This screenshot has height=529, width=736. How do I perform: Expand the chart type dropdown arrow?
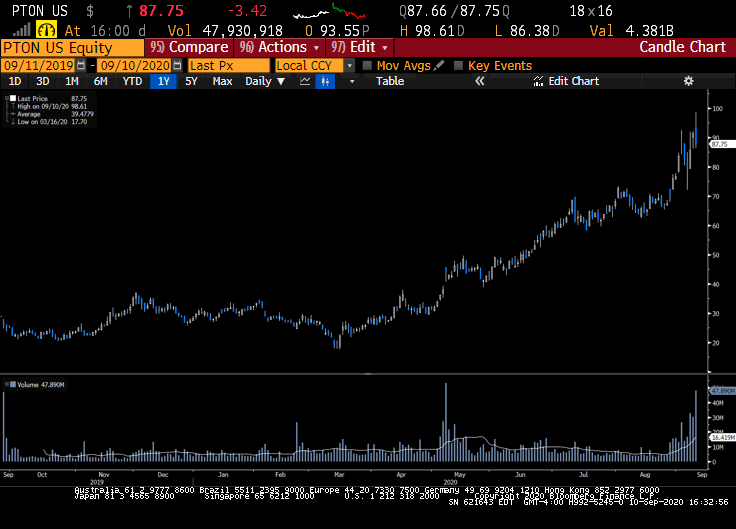[352, 81]
